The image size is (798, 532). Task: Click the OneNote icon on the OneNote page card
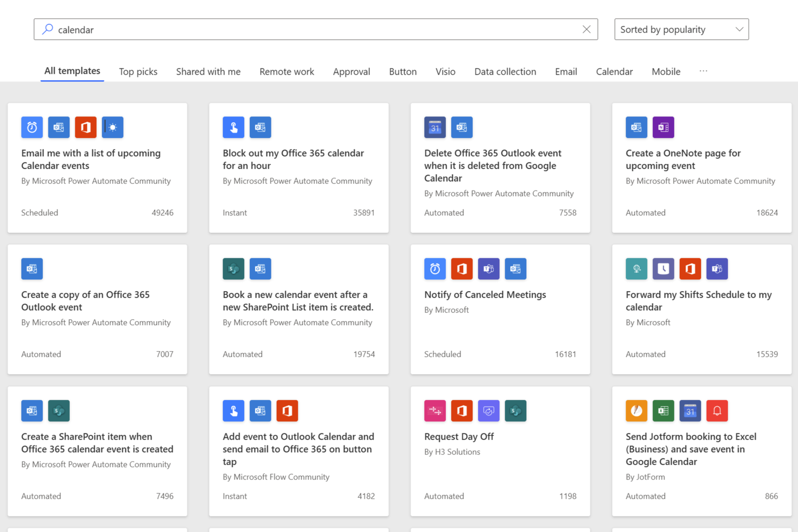(663, 127)
